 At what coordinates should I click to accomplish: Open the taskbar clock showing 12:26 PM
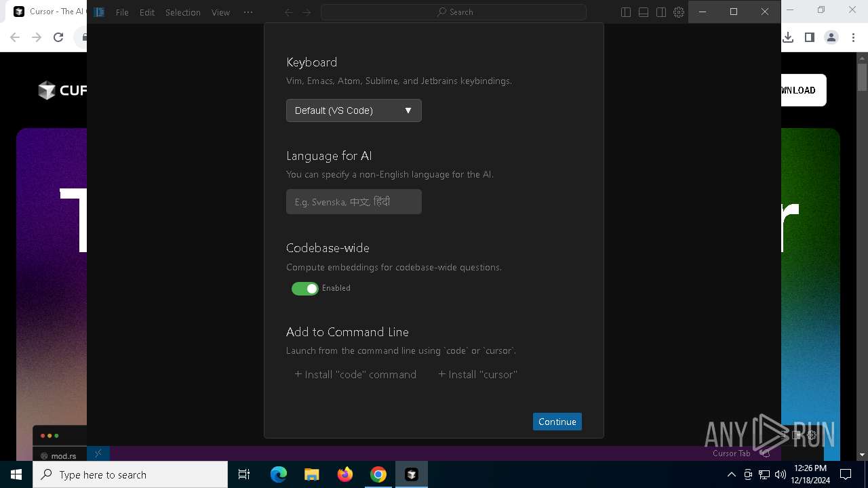pyautogui.click(x=810, y=474)
